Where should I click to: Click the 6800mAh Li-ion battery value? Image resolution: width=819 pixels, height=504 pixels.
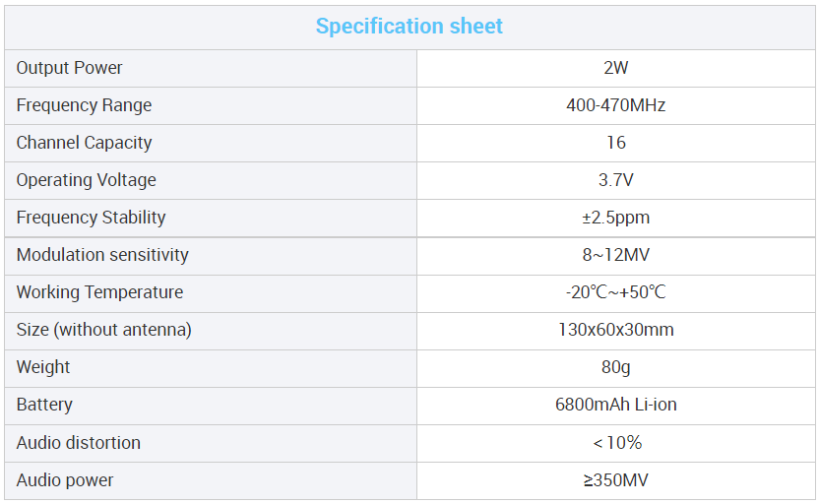616,405
